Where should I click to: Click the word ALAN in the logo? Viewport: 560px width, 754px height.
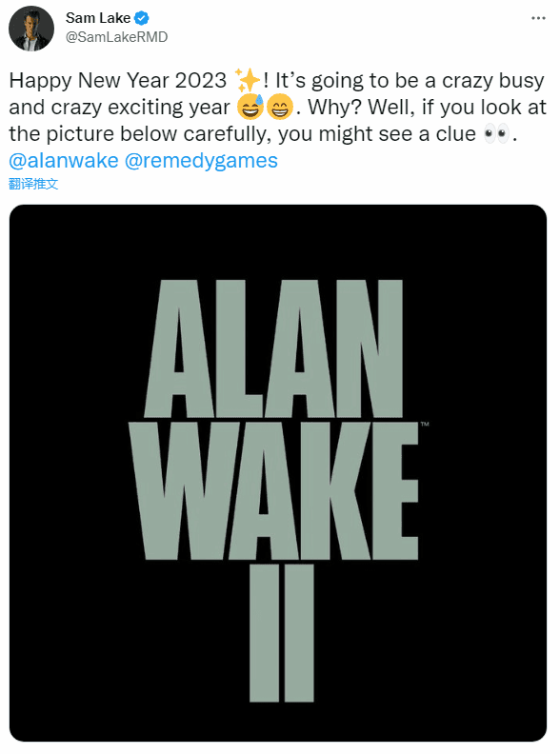pos(273,348)
